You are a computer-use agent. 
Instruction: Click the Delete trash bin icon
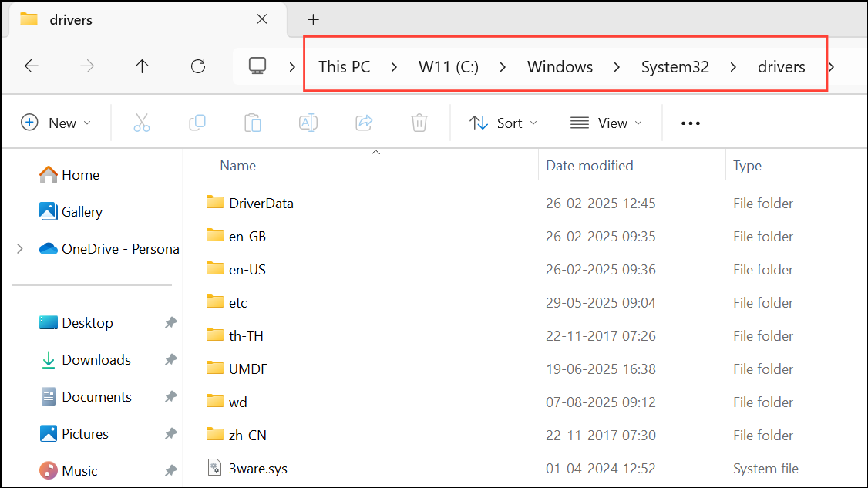pos(419,123)
